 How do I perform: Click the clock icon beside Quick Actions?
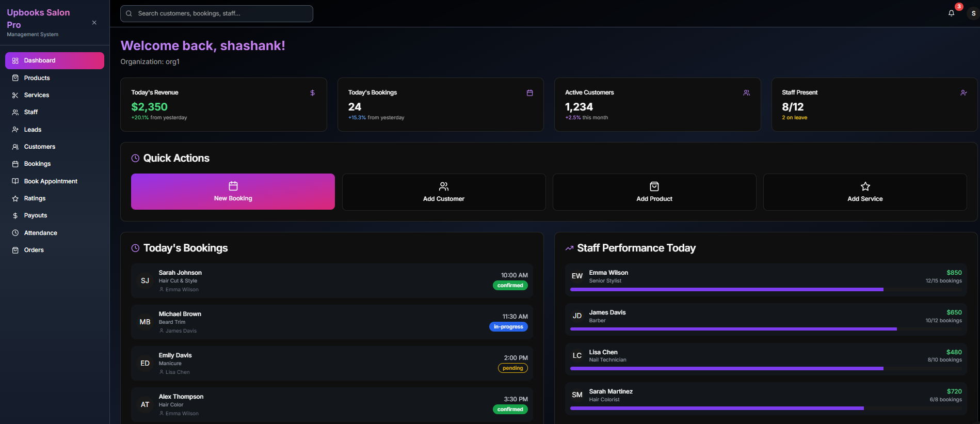coord(135,159)
